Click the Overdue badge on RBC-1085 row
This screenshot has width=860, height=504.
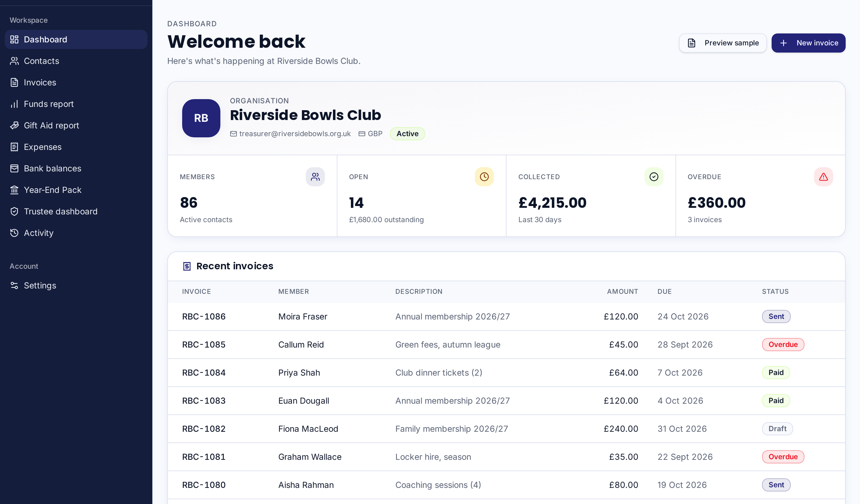tap(783, 345)
